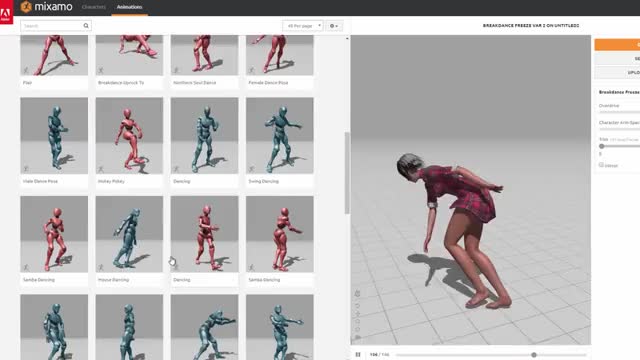Screen dimensions: 640x360
Task: Select the Hokey Pokey animation thumbnail
Action: point(129,136)
